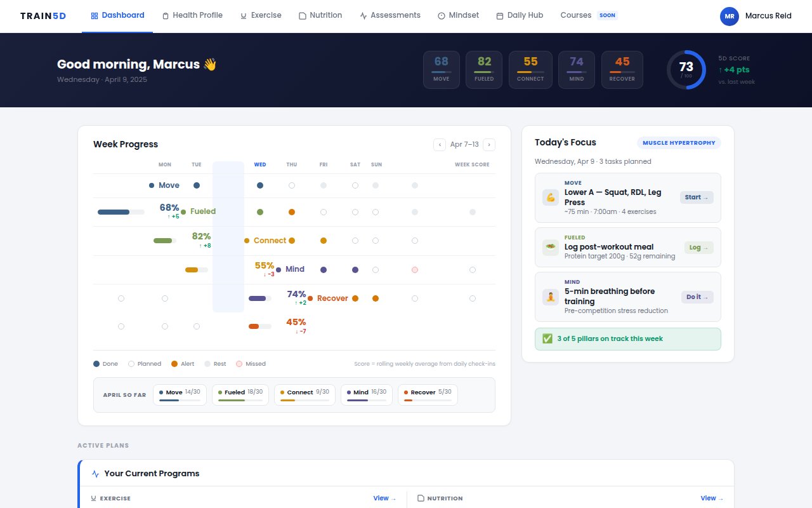Click Log for post-workout meal

tap(698, 248)
